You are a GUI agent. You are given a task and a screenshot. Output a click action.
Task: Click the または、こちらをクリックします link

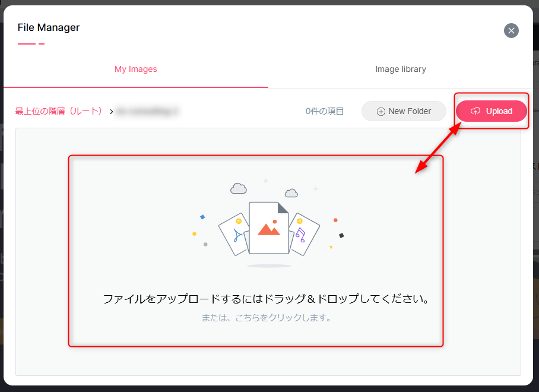point(266,318)
